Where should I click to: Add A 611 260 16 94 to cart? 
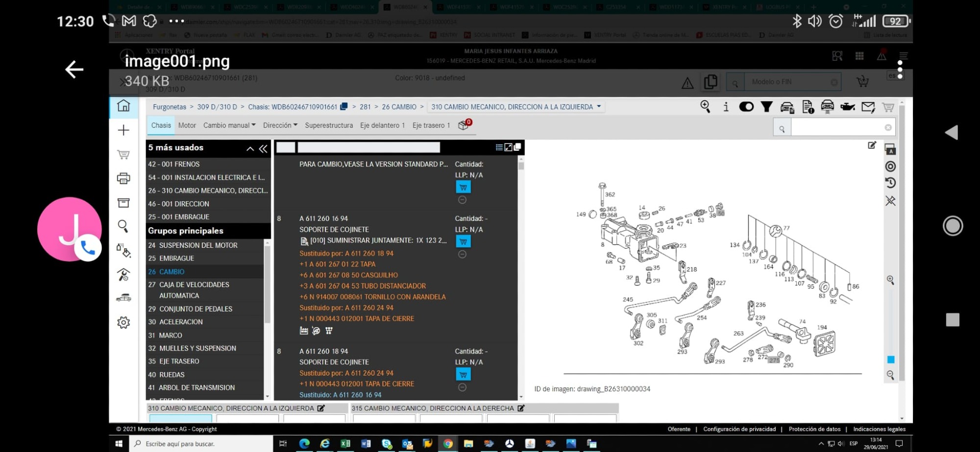463,241
